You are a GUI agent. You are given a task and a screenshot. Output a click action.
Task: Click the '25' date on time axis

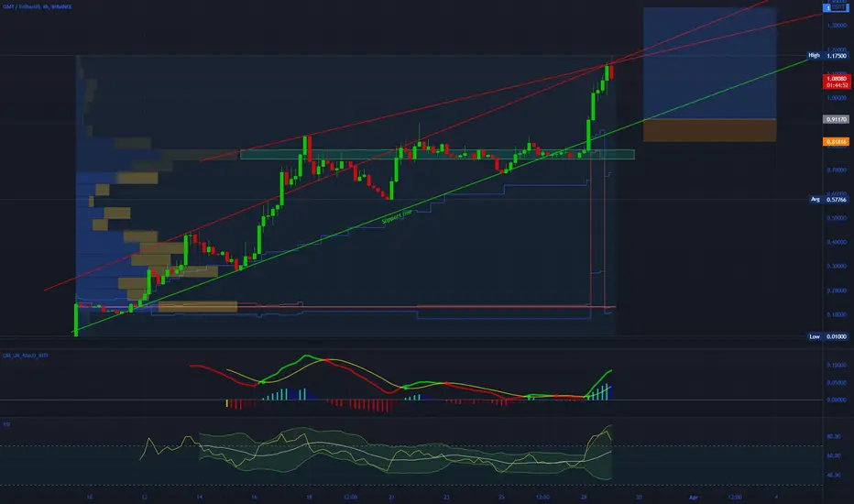(x=501, y=497)
